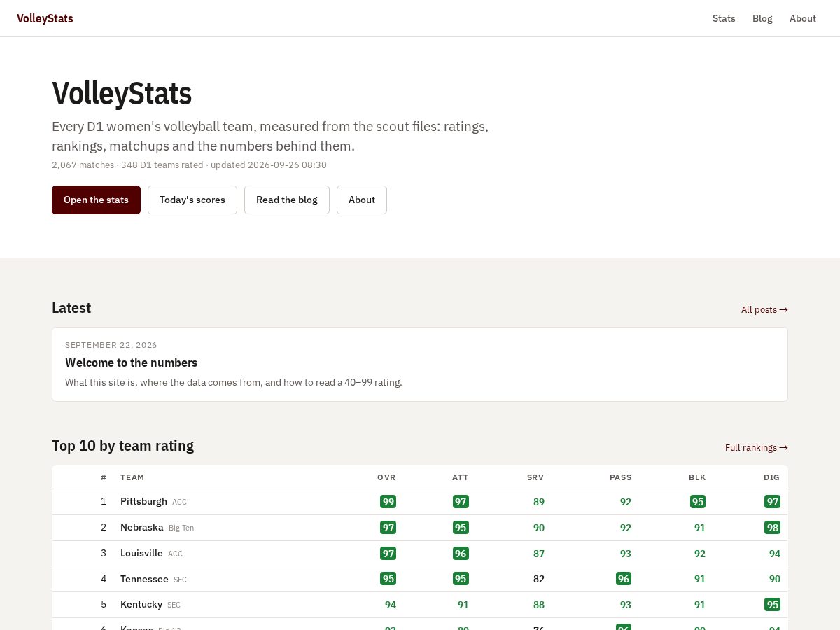Click the matches and update timestamp line
Screen dimensions: 840x630
pyautogui.click(x=189, y=165)
